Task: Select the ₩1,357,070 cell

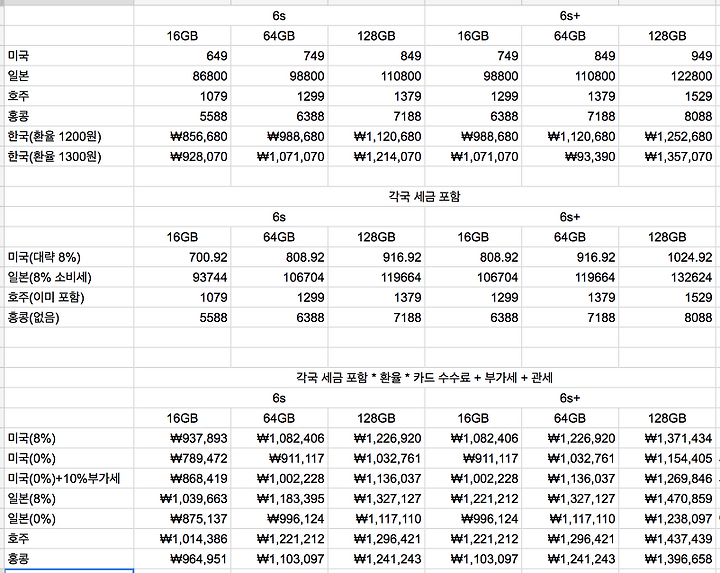Action: pos(669,157)
